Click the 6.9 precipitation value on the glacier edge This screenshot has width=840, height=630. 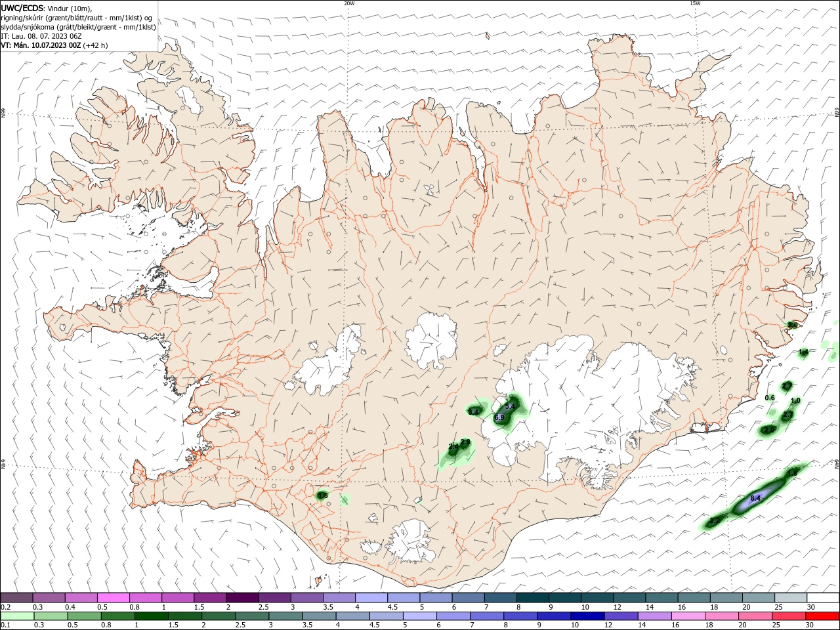[499, 417]
